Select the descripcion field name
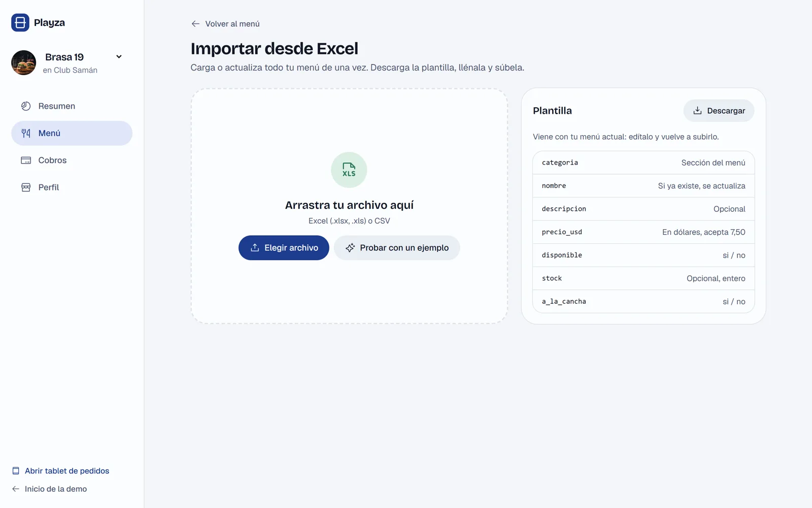The image size is (812, 508). point(564,209)
